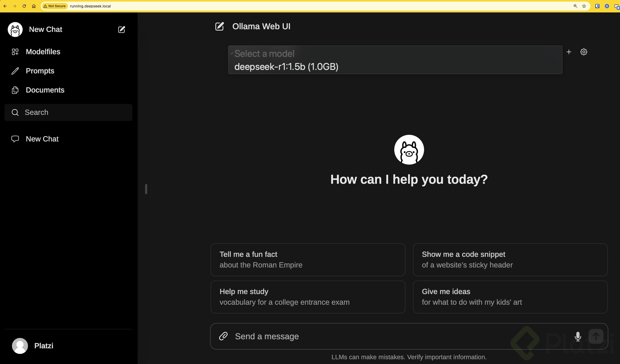Image resolution: width=620 pixels, height=364 pixels.
Task: Select Give me ideas suggestion
Action: pos(510,297)
